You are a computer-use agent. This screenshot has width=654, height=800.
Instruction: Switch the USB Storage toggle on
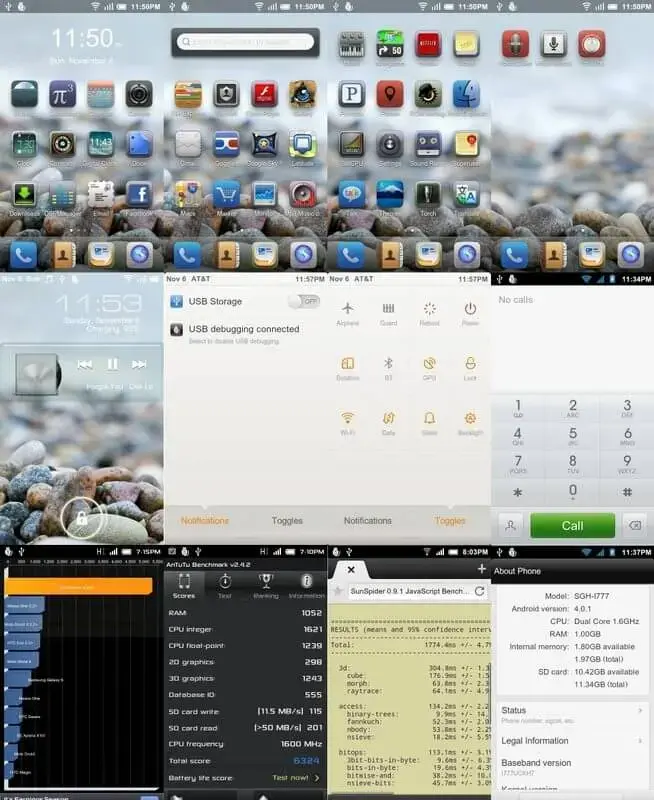point(303,301)
